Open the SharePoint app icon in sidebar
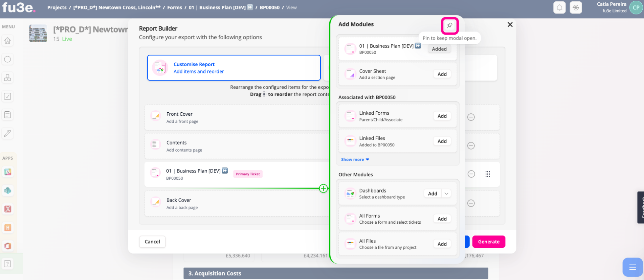 pos(8,191)
